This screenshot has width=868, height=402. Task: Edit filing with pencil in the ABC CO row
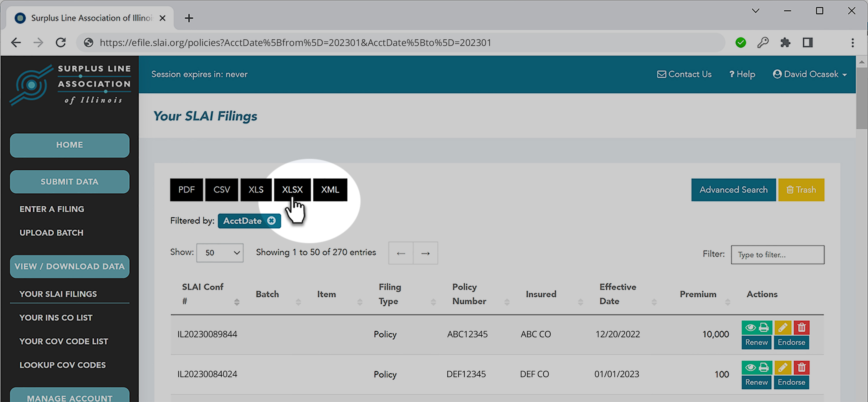[783, 328]
